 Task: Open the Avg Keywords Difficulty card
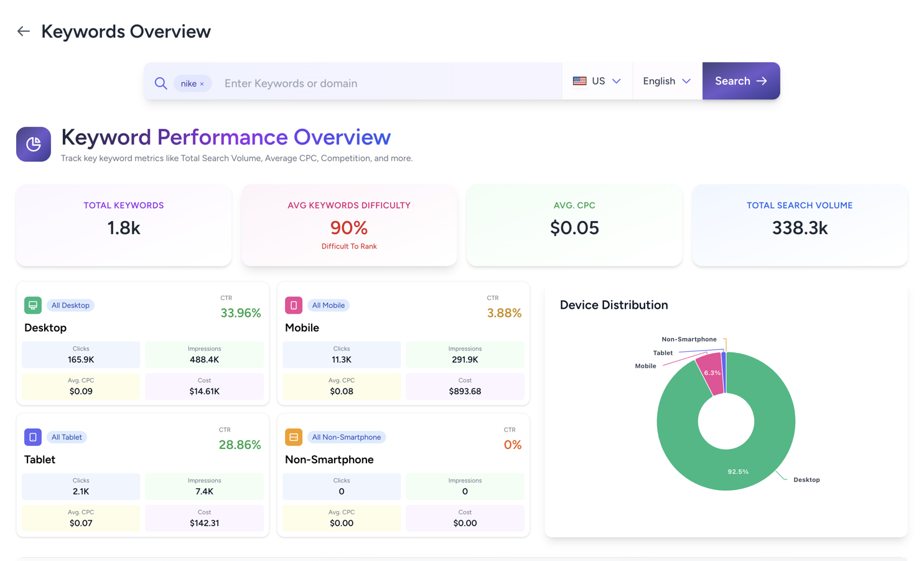click(x=349, y=225)
